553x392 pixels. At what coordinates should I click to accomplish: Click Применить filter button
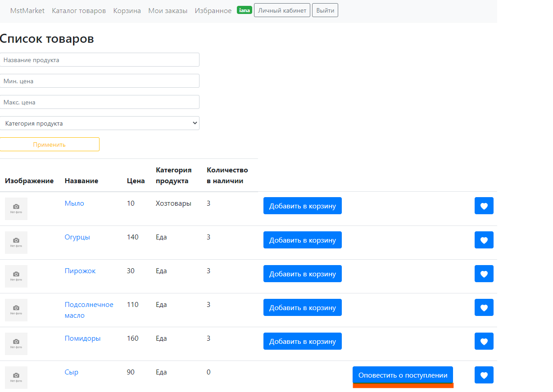coord(50,144)
